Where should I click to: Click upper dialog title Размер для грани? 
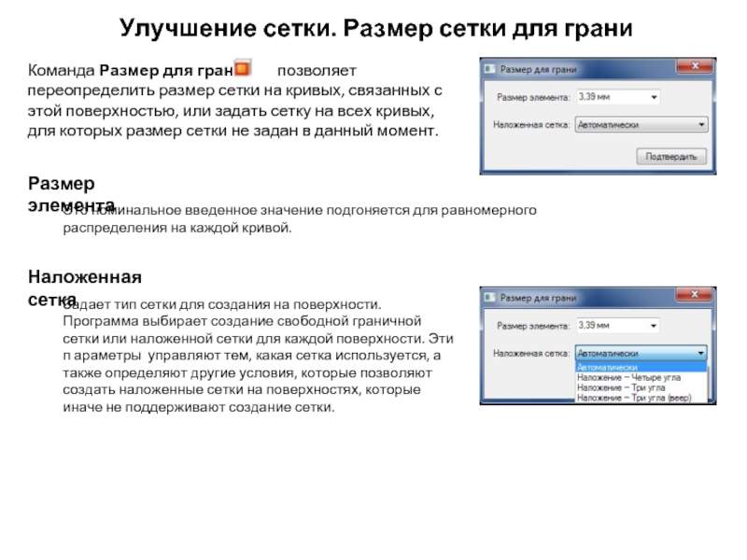[x=539, y=69]
